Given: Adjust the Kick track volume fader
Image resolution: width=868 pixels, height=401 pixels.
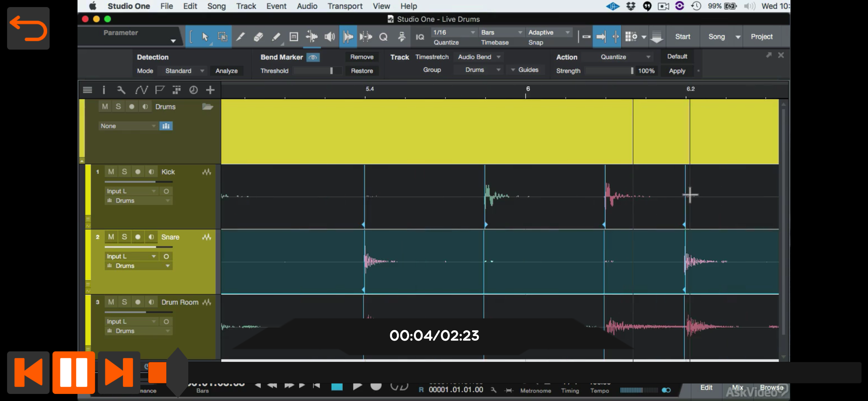Looking at the screenshot, I should [x=139, y=182].
